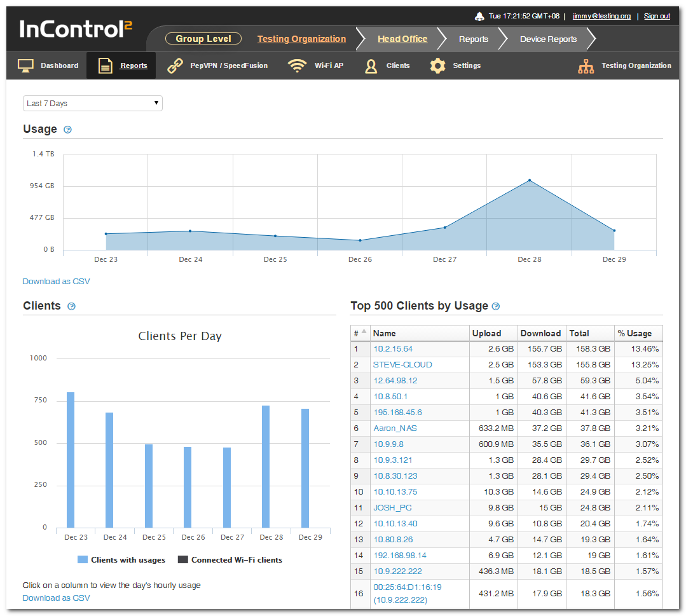
Task: Open the Head Office breadcrumb link
Action: pyautogui.click(x=402, y=39)
